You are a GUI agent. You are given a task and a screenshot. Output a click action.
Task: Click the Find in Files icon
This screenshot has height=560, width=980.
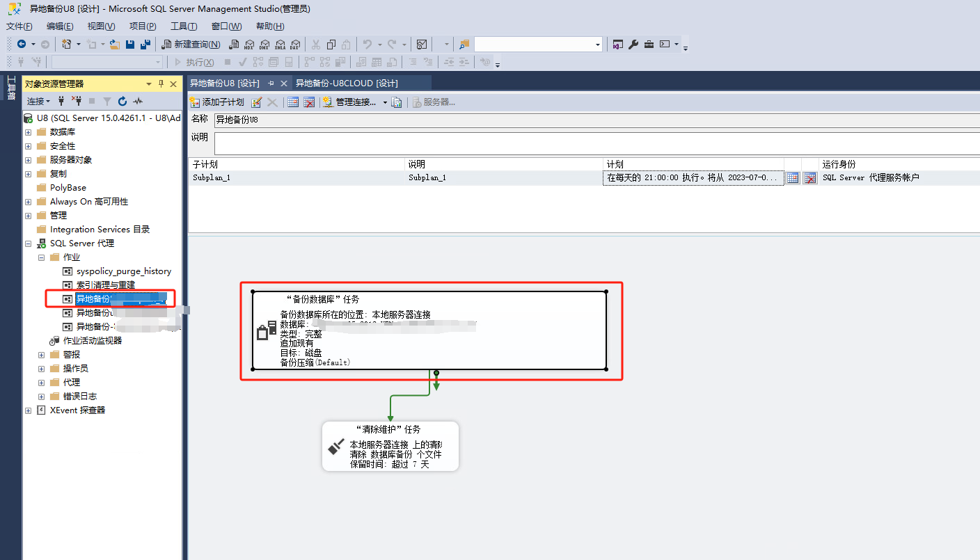(464, 45)
